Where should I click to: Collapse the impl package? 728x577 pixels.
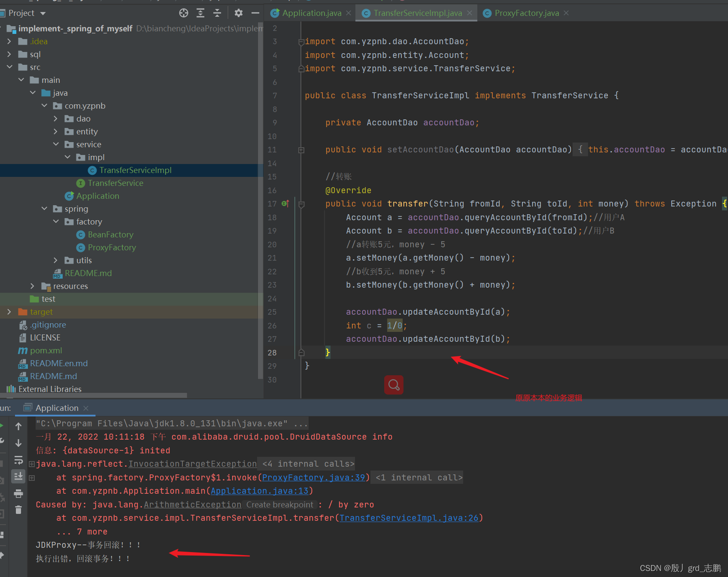tap(67, 157)
